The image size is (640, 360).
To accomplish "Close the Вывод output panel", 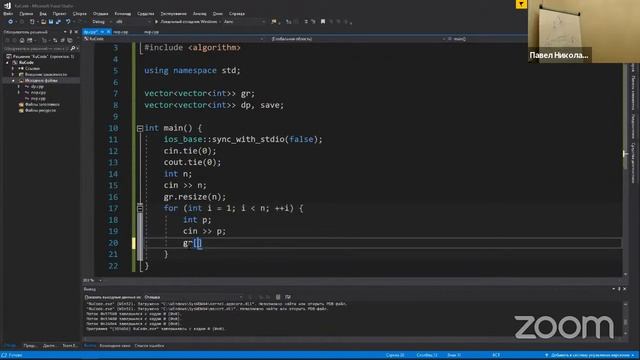I will 624,289.
